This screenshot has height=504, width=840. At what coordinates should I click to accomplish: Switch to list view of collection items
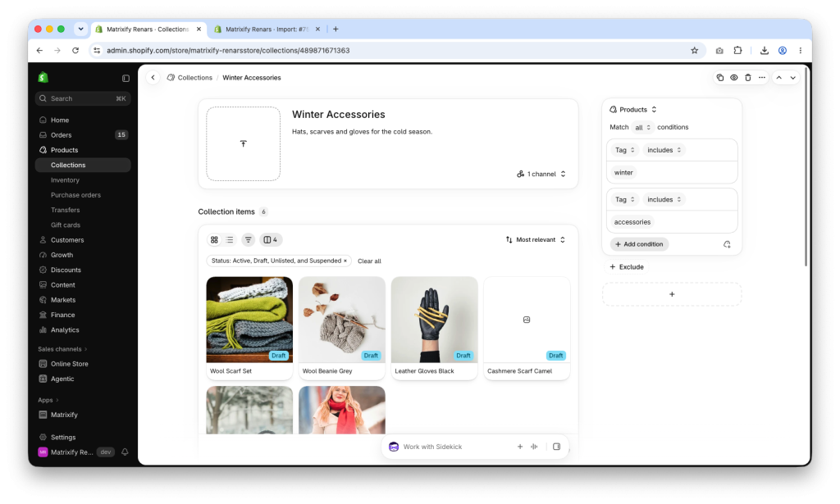pos(230,239)
